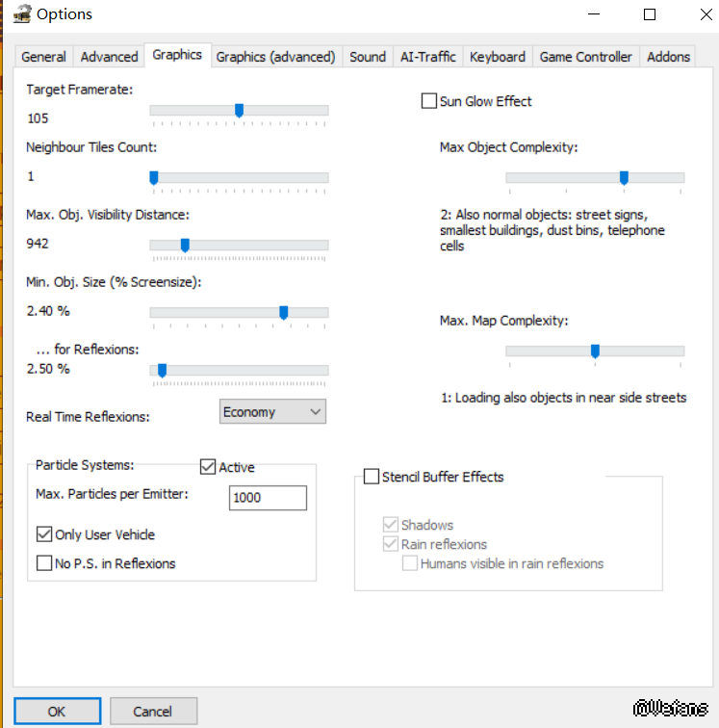Click the Target Framerate value 105
Image resolution: width=719 pixels, height=728 pixels.
[38, 118]
